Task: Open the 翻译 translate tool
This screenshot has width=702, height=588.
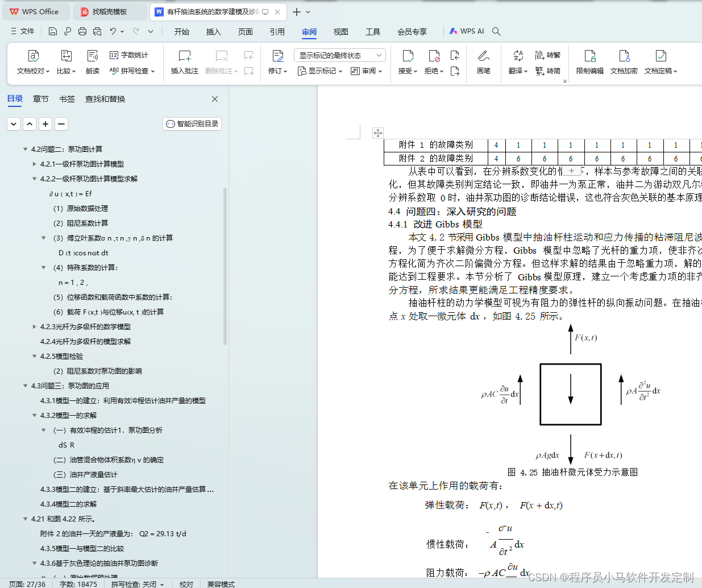Action: coord(518,63)
